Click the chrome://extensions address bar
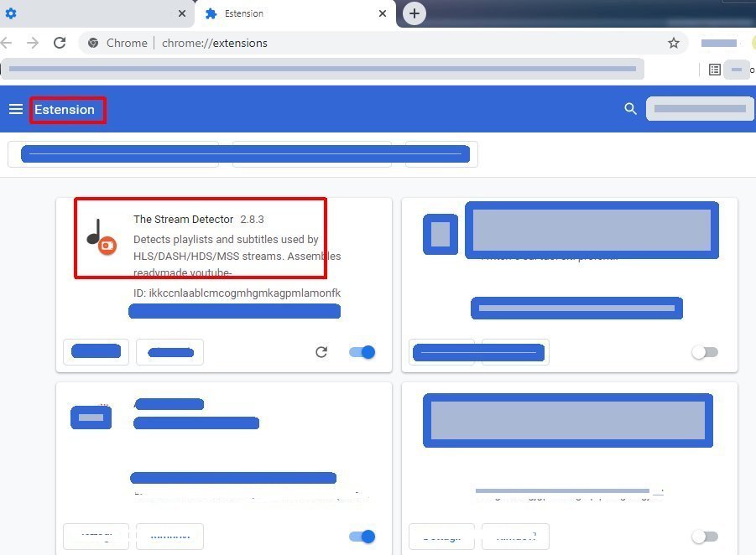Image resolution: width=756 pixels, height=555 pixels. point(383,43)
